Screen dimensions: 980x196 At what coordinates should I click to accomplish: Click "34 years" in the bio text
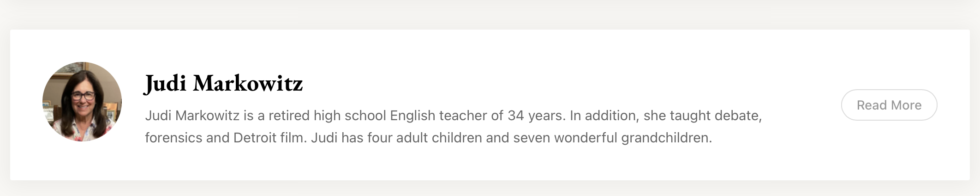point(536,116)
